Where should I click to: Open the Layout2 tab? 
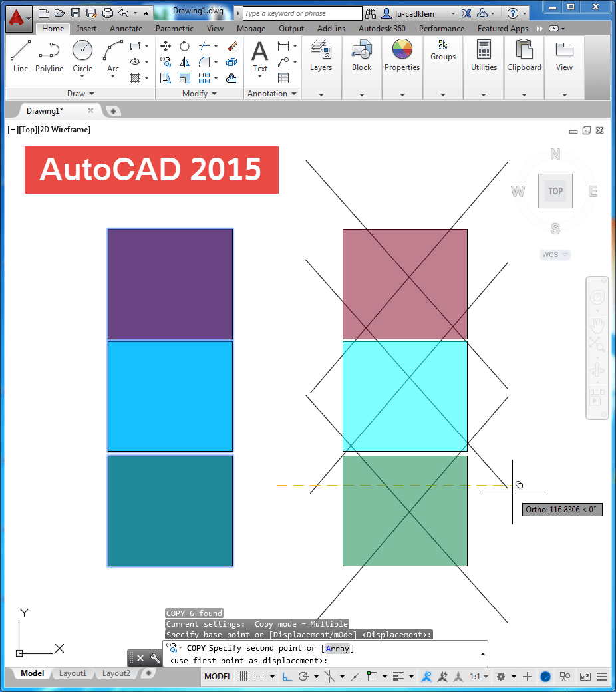click(116, 673)
